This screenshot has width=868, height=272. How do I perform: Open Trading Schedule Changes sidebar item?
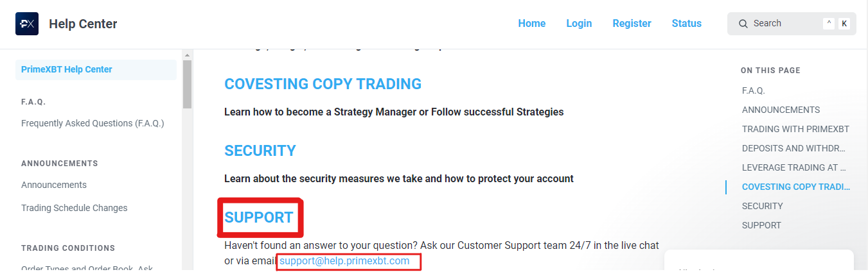pyautogui.click(x=75, y=208)
